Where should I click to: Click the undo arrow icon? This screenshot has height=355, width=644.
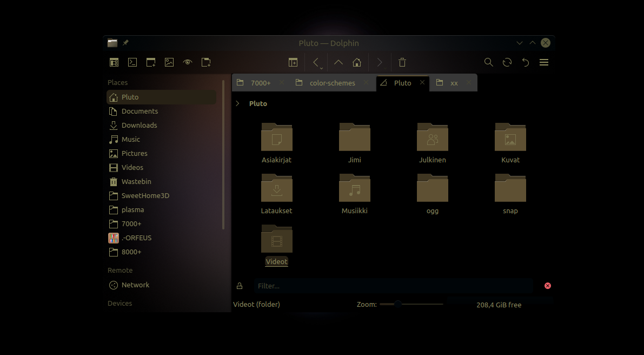pos(525,62)
